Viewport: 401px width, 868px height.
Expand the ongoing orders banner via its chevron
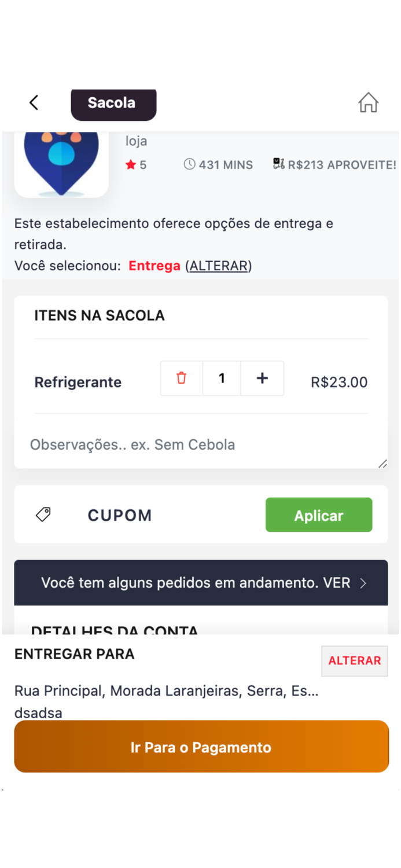click(365, 583)
